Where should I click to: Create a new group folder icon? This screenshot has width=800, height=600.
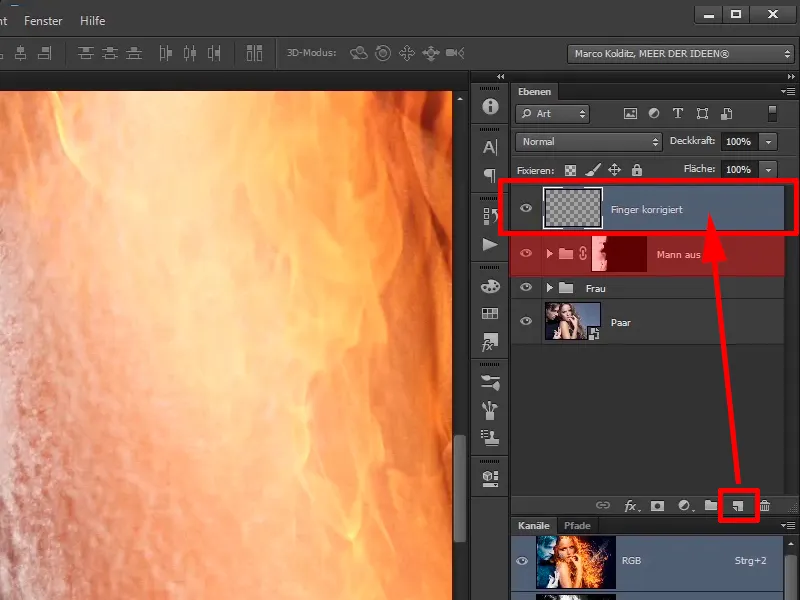(x=711, y=505)
